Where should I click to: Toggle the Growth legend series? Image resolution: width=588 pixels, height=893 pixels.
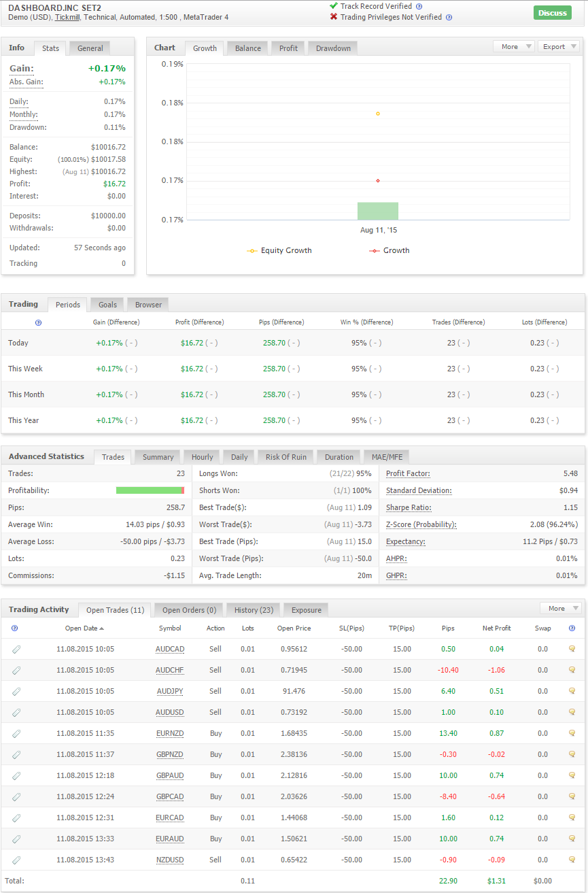[390, 250]
